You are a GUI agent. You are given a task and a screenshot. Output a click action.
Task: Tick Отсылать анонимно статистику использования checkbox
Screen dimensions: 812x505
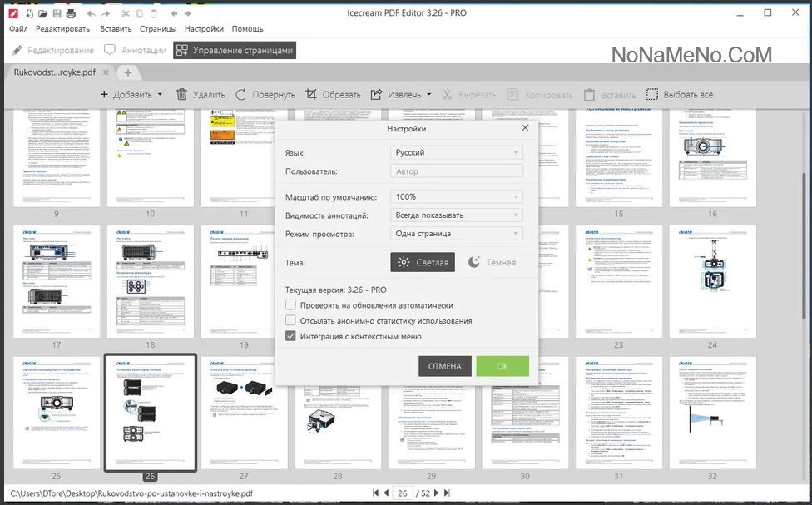[x=290, y=320]
